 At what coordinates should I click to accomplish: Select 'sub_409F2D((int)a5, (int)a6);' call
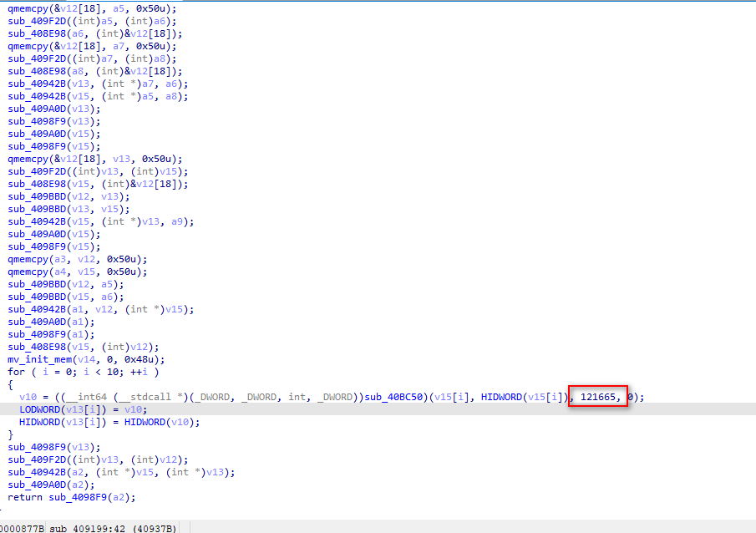click(x=92, y=21)
